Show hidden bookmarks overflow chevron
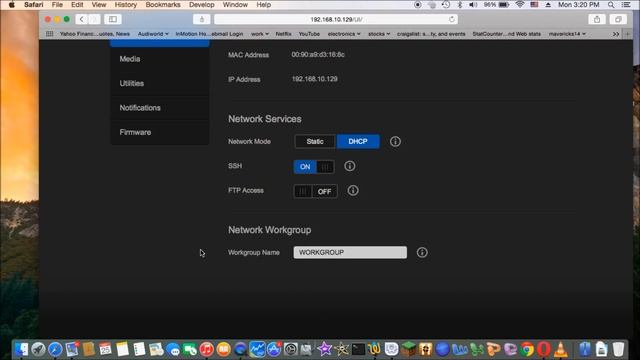Image resolution: width=640 pixels, height=360 pixels. (x=616, y=34)
